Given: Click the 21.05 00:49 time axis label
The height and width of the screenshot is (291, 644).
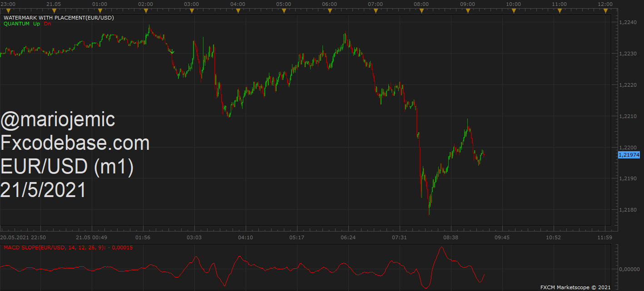Looking at the screenshot, I should [91, 237].
